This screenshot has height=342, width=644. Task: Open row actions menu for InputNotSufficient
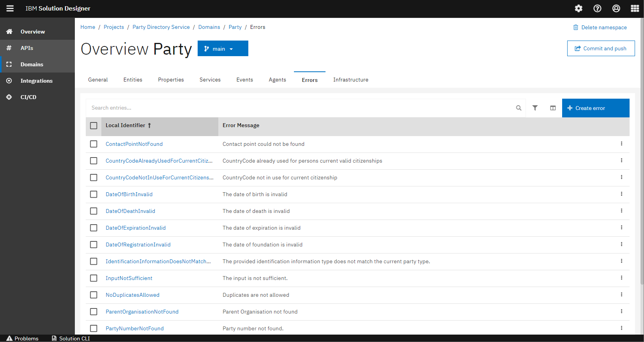click(621, 278)
